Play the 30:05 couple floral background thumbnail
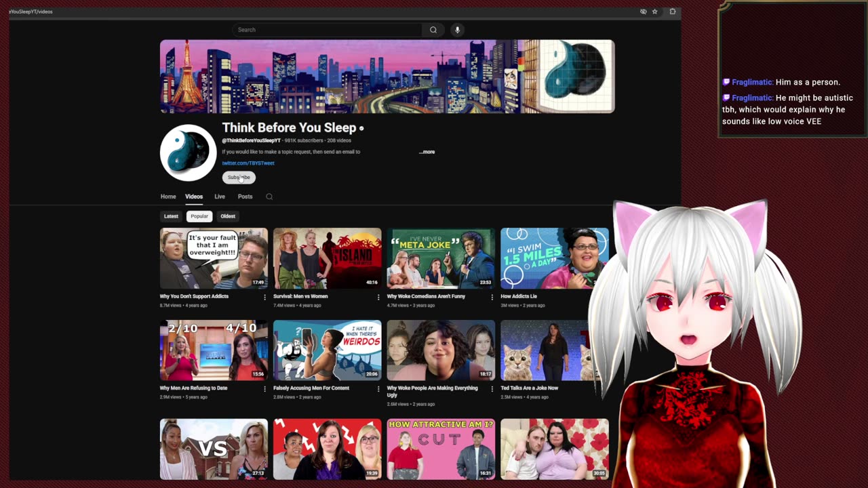This screenshot has height=488, width=868. pyautogui.click(x=555, y=449)
